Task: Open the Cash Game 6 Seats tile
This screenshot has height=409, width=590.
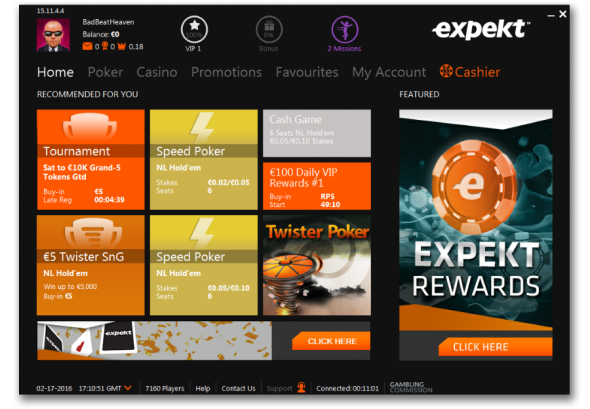Action: pos(317,133)
